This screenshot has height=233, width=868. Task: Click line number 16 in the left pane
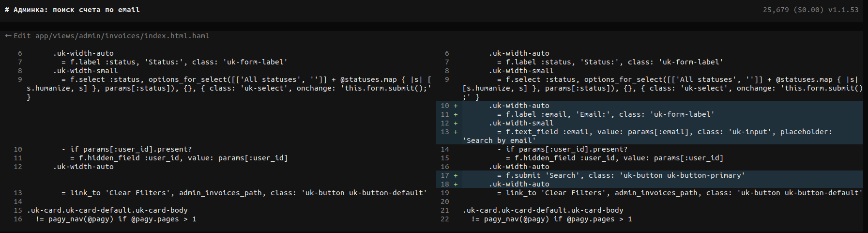pos(18,219)
